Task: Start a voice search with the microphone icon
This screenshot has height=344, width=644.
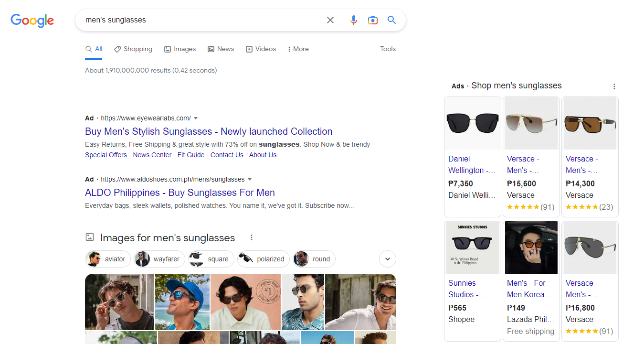Action: click(353, 20)
